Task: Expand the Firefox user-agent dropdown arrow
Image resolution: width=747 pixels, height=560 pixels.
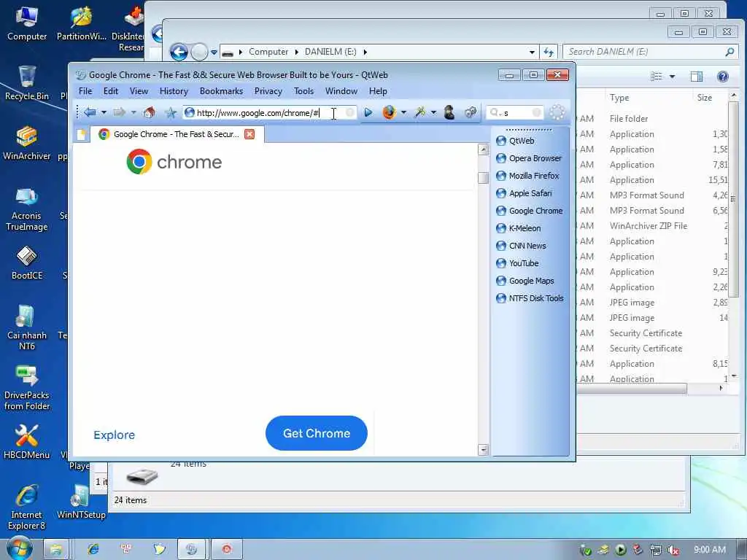Action: (403, 113)
